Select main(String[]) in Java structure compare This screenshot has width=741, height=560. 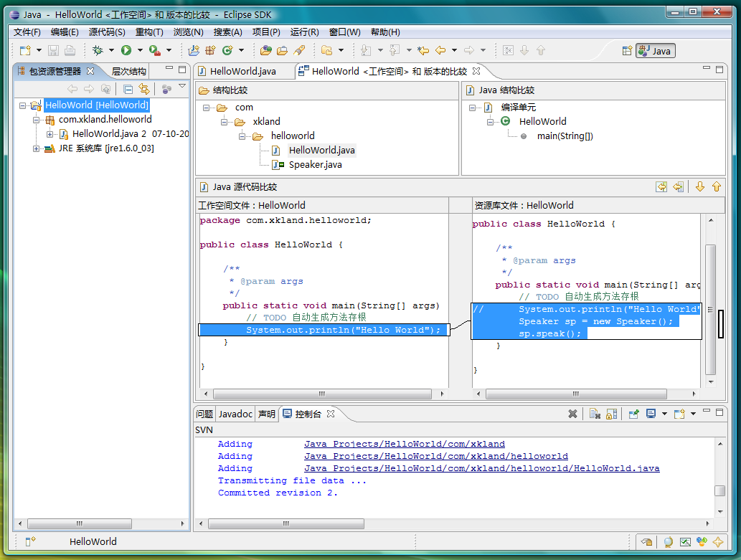565,136
